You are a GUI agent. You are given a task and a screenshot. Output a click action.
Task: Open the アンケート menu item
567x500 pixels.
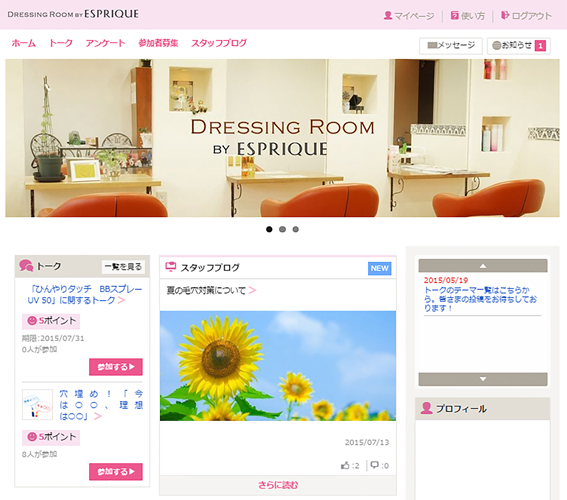(x=105, y=43)
